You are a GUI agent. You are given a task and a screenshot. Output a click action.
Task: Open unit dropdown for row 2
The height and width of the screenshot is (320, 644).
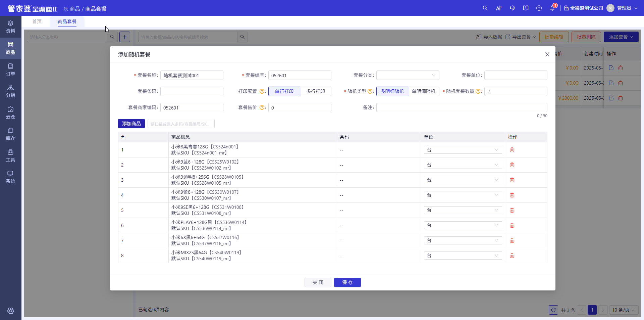[463, 165]
